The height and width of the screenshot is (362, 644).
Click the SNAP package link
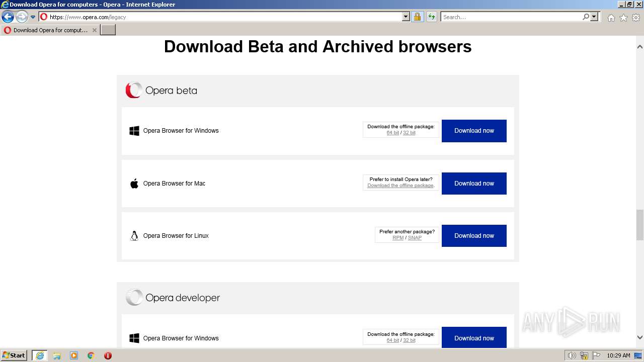tap(415, 238)
